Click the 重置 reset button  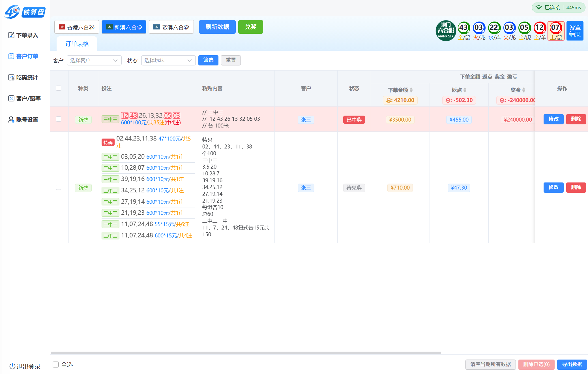click(231, 60)
